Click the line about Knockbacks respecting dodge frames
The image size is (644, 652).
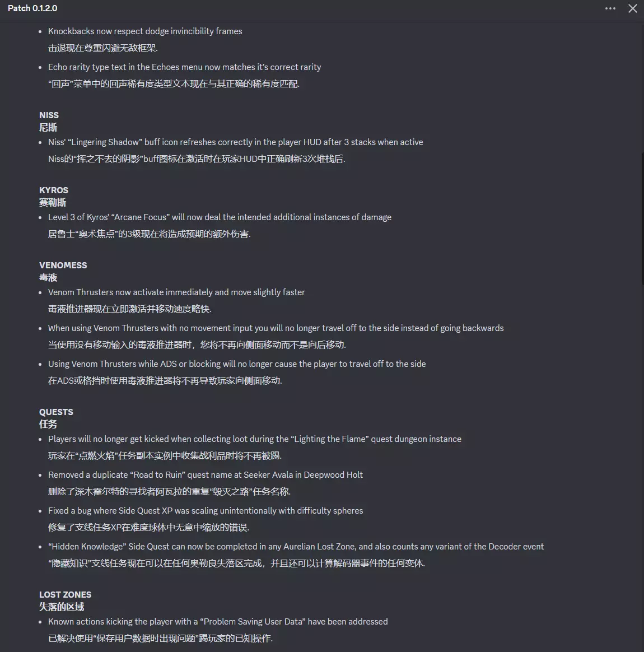[x=145, y=31]
